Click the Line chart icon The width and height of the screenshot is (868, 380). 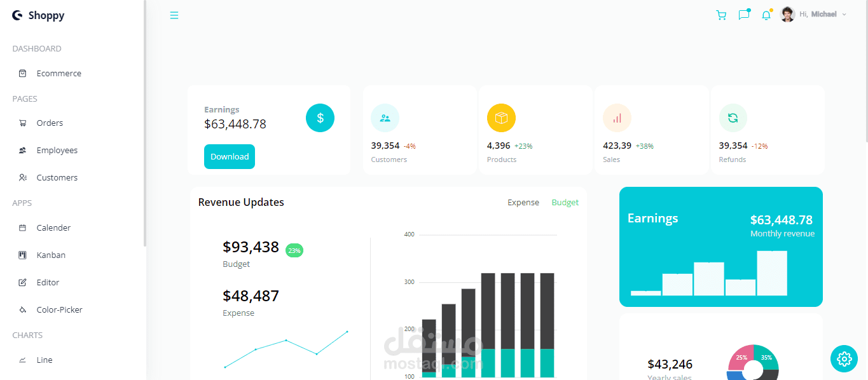pyautogui.click(x=23, y=360)
